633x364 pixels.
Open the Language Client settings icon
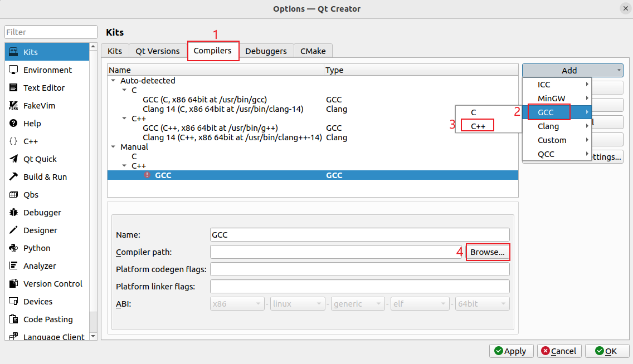(x=13, y=336)
